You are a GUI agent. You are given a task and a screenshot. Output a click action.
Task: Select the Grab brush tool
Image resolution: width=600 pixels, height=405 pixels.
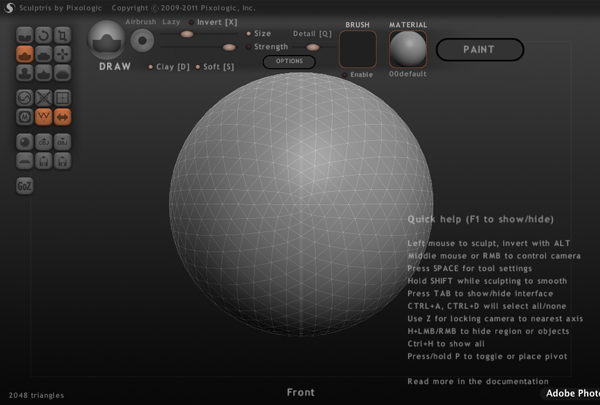62,53
